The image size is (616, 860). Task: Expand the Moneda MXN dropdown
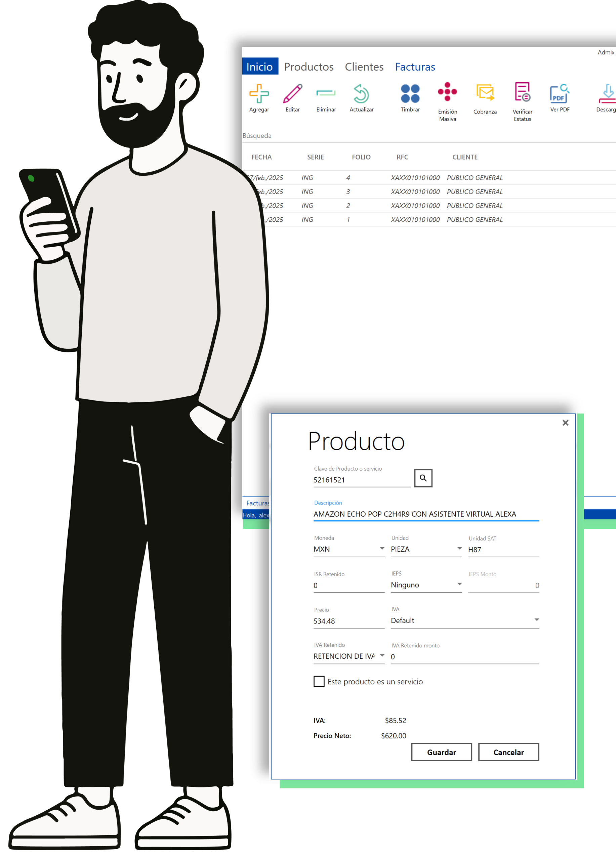[x=381, y=549]
